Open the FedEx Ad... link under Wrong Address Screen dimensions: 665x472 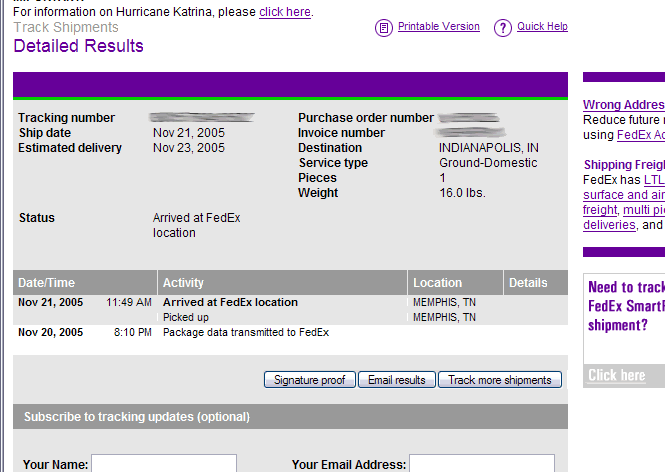point(641,135)
